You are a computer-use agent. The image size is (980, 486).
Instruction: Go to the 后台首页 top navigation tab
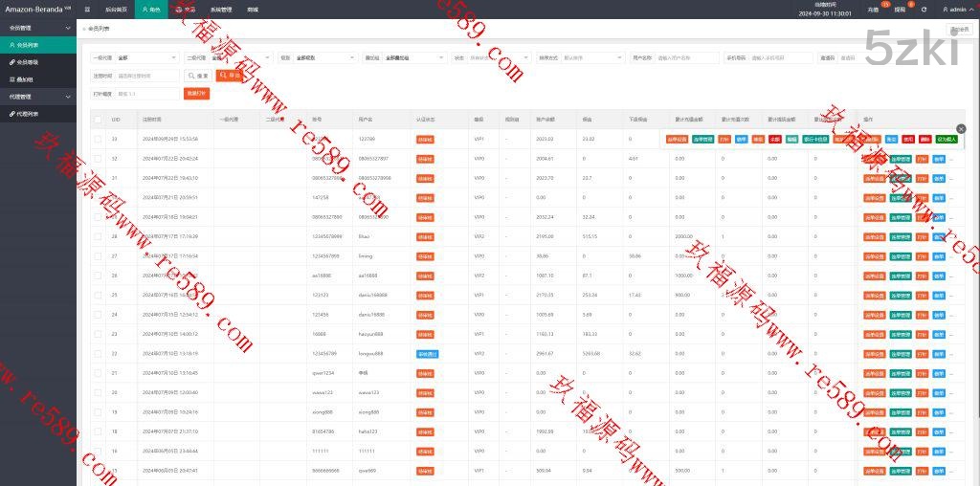coord(116,10)
